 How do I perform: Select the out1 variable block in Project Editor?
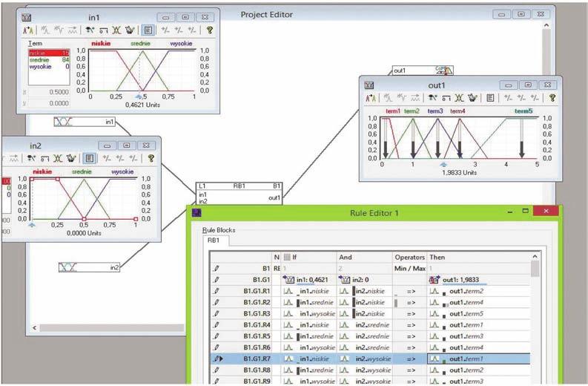423,71
